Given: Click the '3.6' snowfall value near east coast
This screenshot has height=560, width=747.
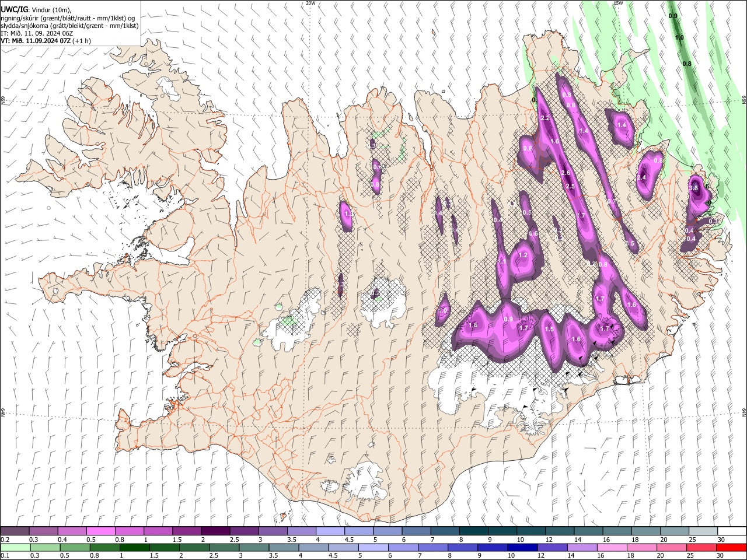Looking at the screenshot, I should click(693, 188).
